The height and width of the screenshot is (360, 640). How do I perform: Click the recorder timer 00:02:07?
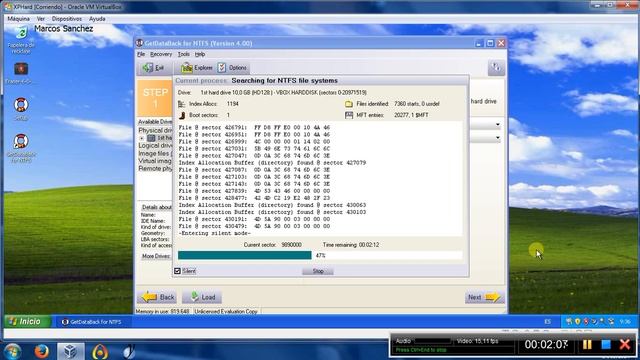click(x=546, y=344)
